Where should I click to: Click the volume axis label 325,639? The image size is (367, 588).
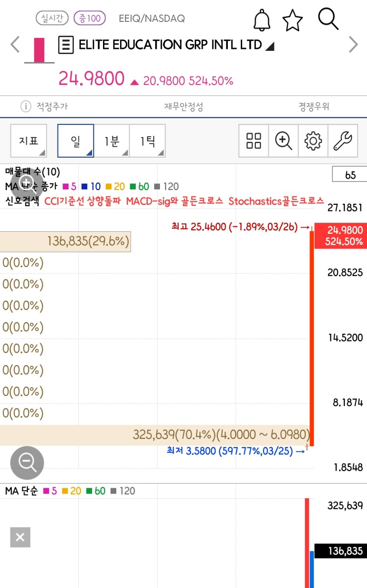pos(345,505)
